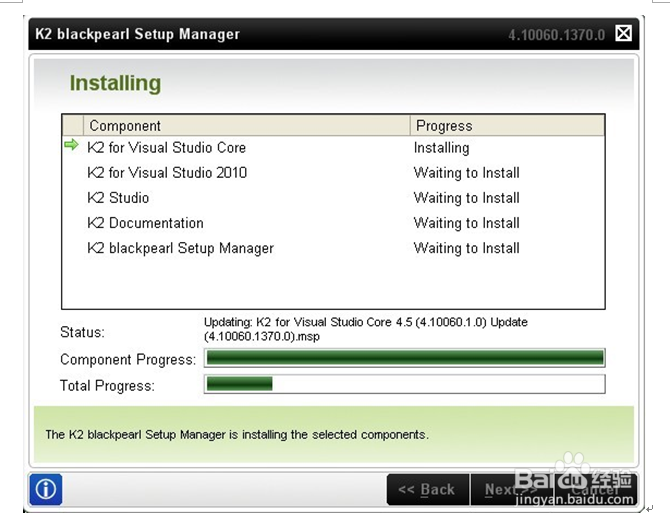Screen dimensions: 670x523
Task: Click the Progress column header
Action: coord(508,126)
